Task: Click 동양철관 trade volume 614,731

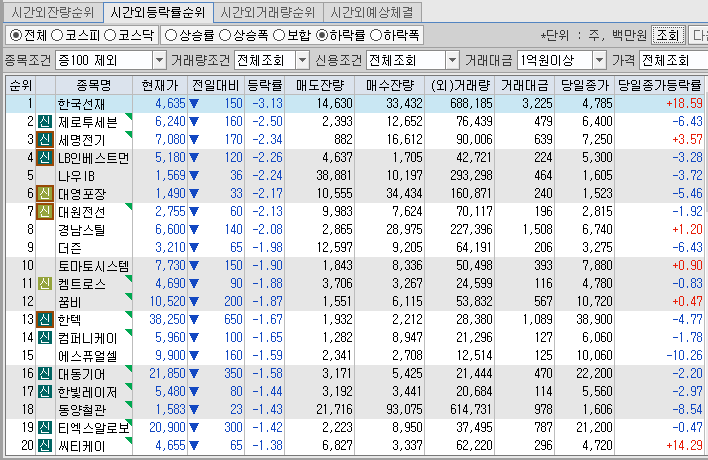Action: [470, 410]
